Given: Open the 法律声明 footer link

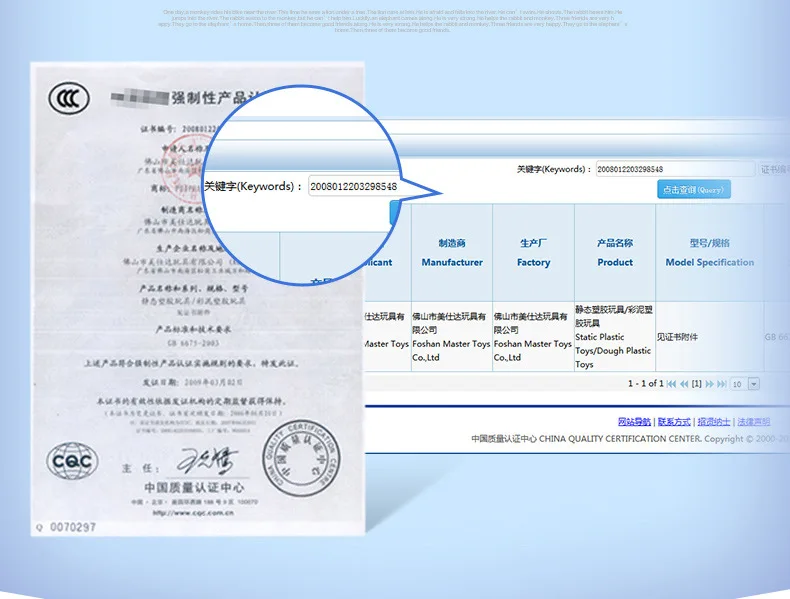Looking at the screenshot, I should click(x=754, y=422).
